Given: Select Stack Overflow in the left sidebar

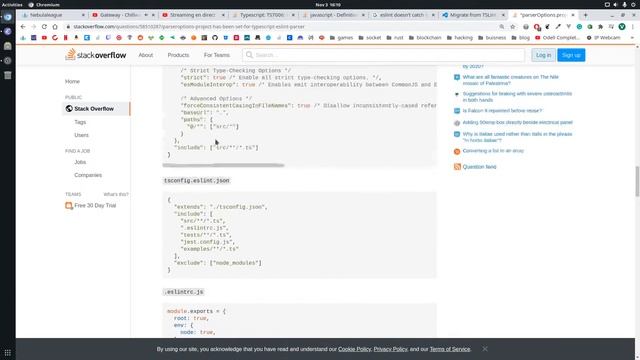Looking at the screenshot, I should click(x=96, y=109).
